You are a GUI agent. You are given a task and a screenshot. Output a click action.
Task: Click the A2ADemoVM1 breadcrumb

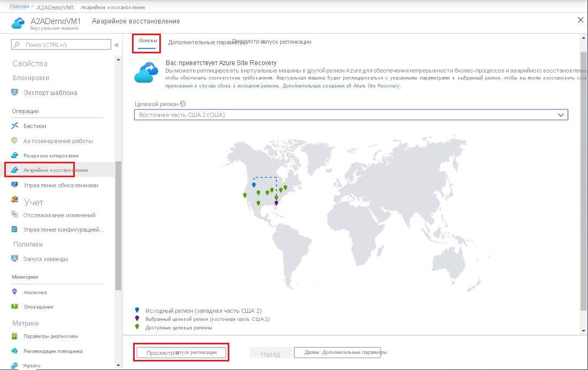[x=55, y=7]
